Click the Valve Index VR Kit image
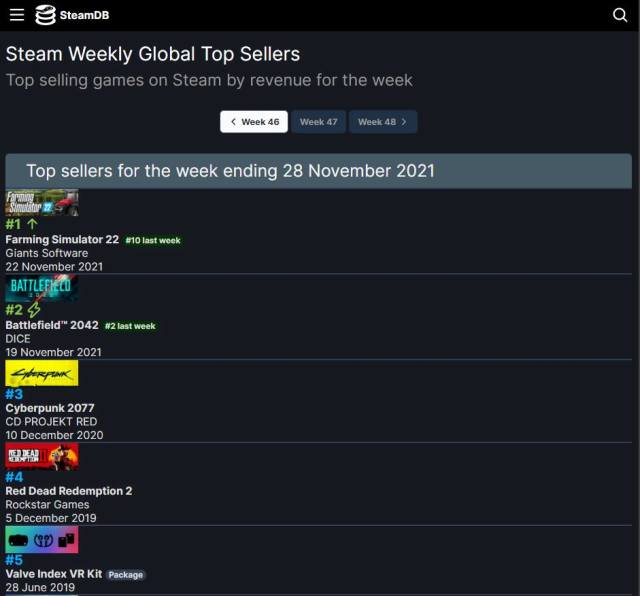The height and width of the screenshot is (596, 640). (x=42, y=540)
